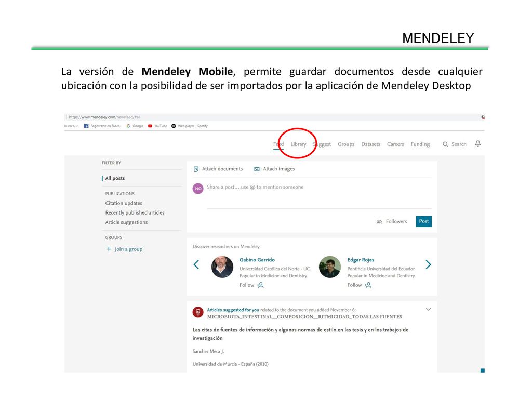This screenshot has width=532, height=399.
Task: Click the Post button
Action: pyautogui.click(x=423, y=221)
